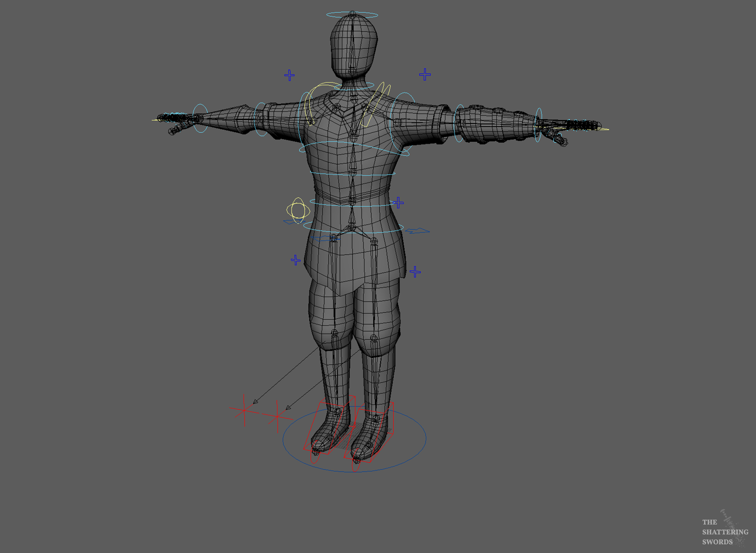Pick the blue diamond hip control on the viewer's right
The image size is (756, 553).
pos(417,231)
